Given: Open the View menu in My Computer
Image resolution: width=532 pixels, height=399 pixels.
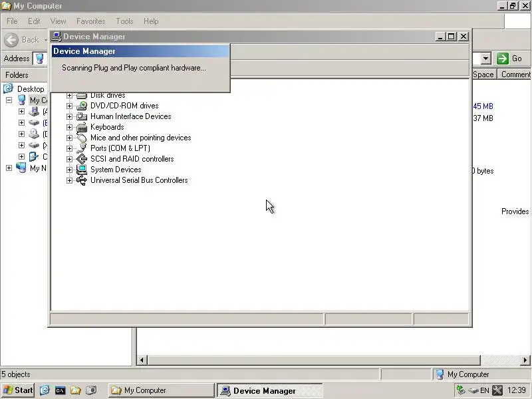Looking at the screenshot, I should click(x=59, y=21).
